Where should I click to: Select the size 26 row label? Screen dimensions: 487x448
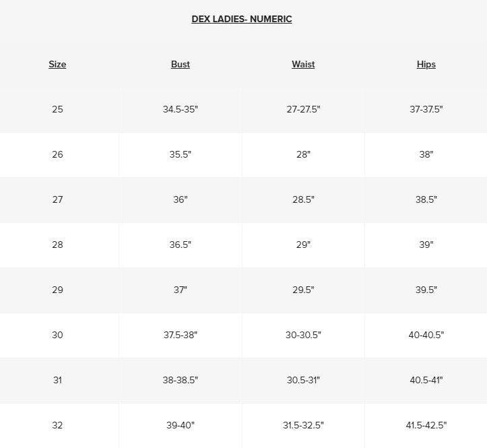click(x=57, y=154)
